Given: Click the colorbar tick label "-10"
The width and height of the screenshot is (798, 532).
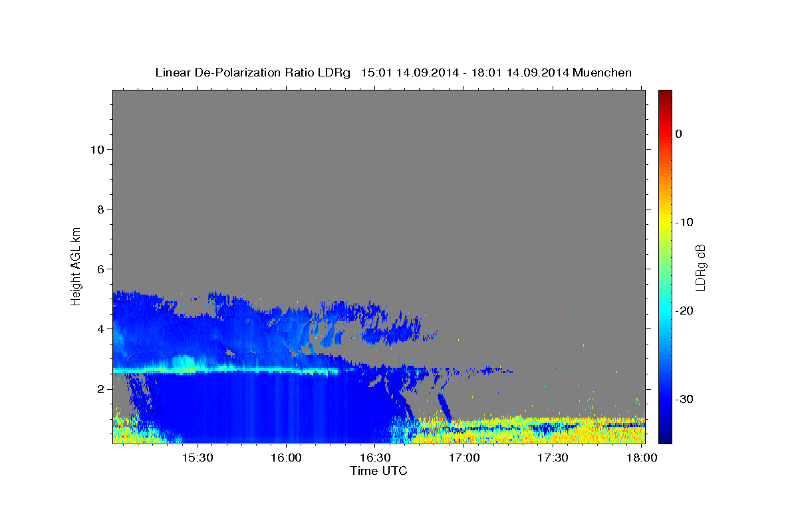Looking at the screenshot, I should [684, 222].
